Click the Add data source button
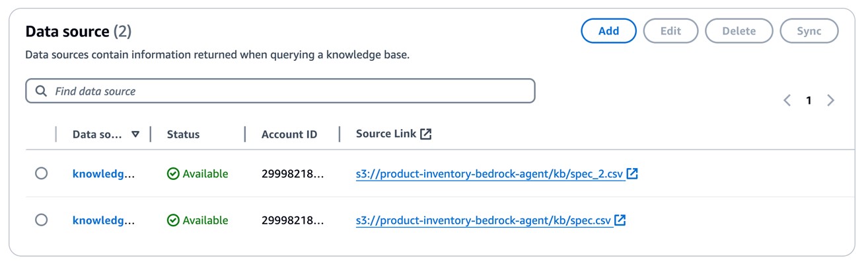This screenshot has height=262, width=868. (608, 31)
